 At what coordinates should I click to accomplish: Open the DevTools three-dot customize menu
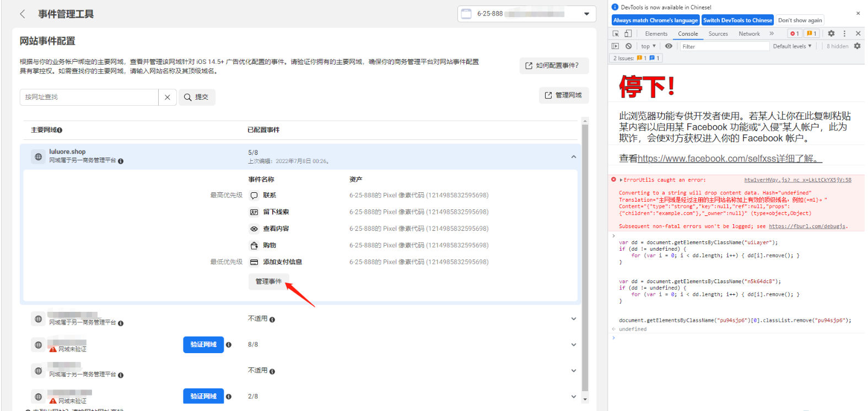tap(844, 34)
